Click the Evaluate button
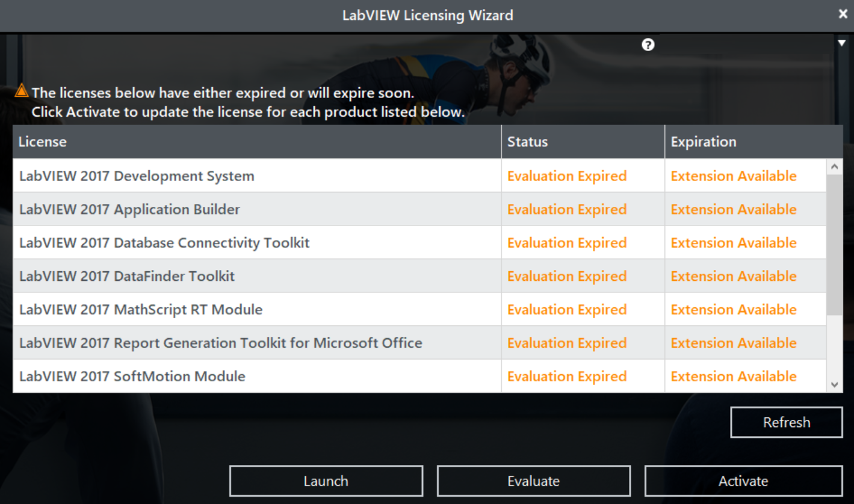The image size is (854, 504). 533,481
